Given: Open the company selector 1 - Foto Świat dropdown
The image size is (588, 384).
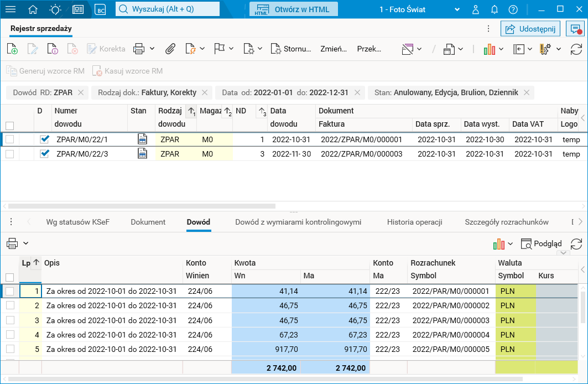Looking at the screenshot, I should (456, 9).
